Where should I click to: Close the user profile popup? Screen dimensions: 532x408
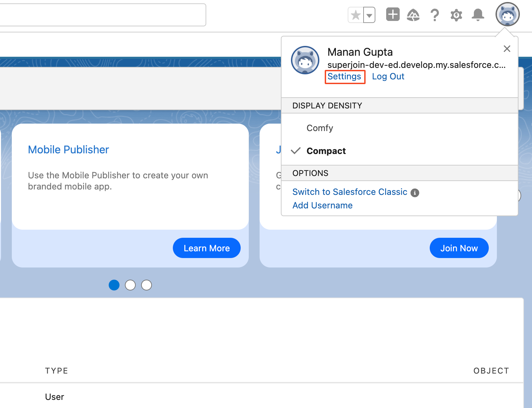(507, 49)
